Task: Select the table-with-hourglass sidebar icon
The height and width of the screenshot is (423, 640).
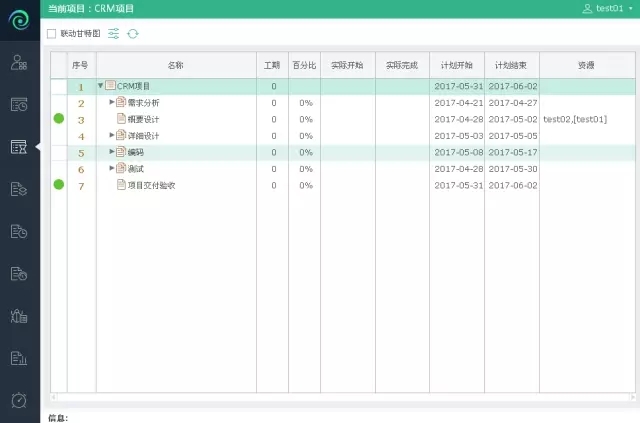Action: pyautogui.click(x=19, y=147)
